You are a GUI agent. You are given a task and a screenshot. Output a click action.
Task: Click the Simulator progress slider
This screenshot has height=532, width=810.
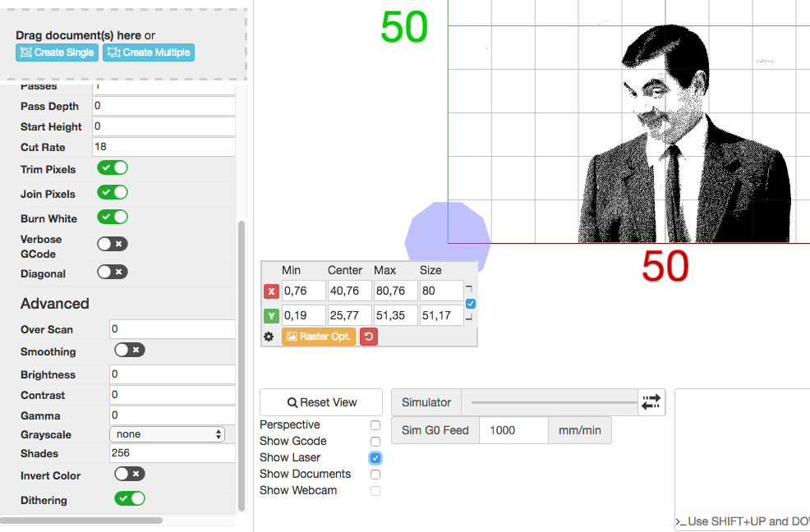click(555, 402)
